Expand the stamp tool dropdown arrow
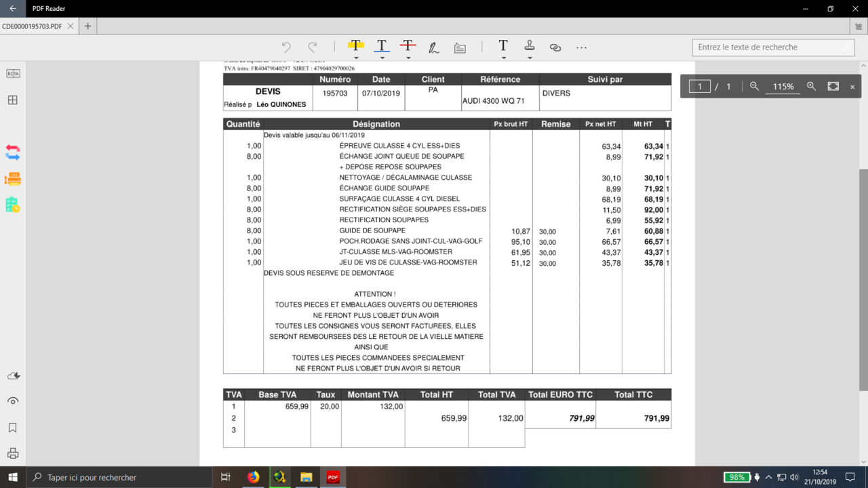This screenshot has height=488, width=868. coord(530,58)
